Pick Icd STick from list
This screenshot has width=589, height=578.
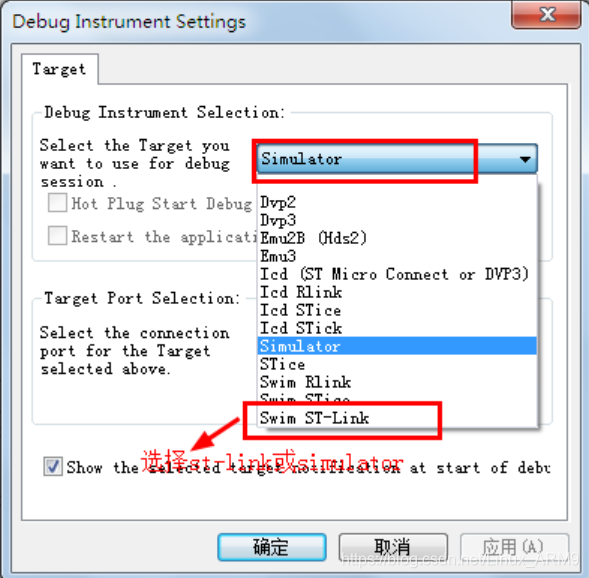pyautogui.click(x=397, y=328)
